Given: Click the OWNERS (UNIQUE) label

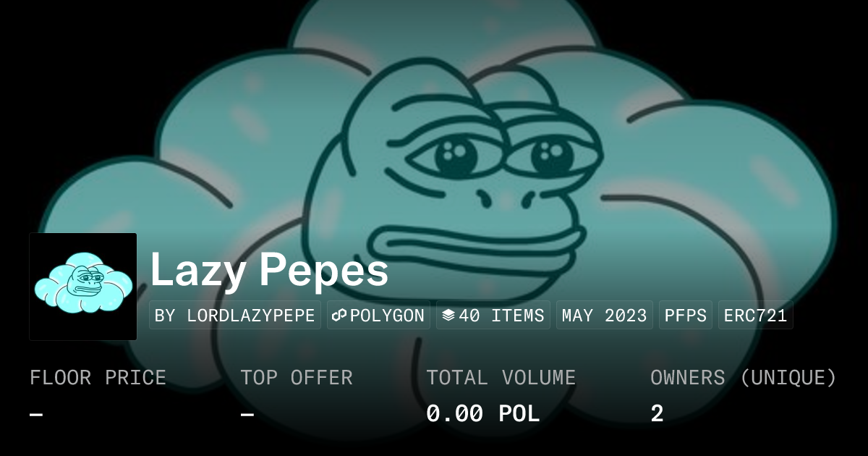Looking at the screenshot, I should 744,378.
